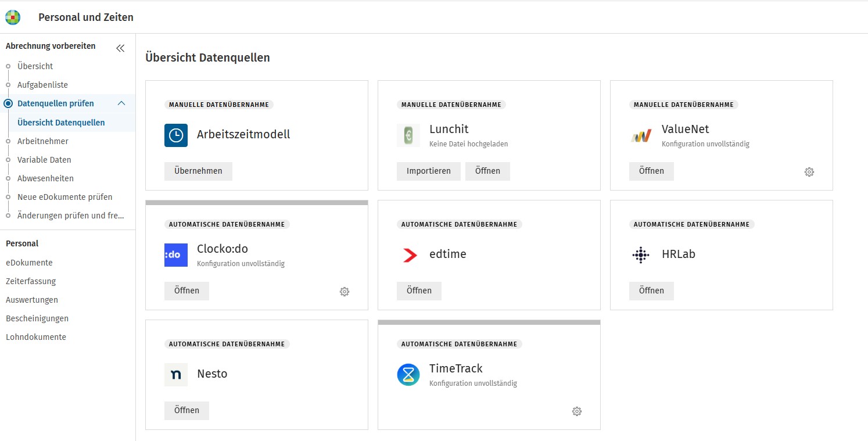Screen dimensions: 868x441
Task: Open ValueNet configuration gear
Action: (x=809, y=172)
